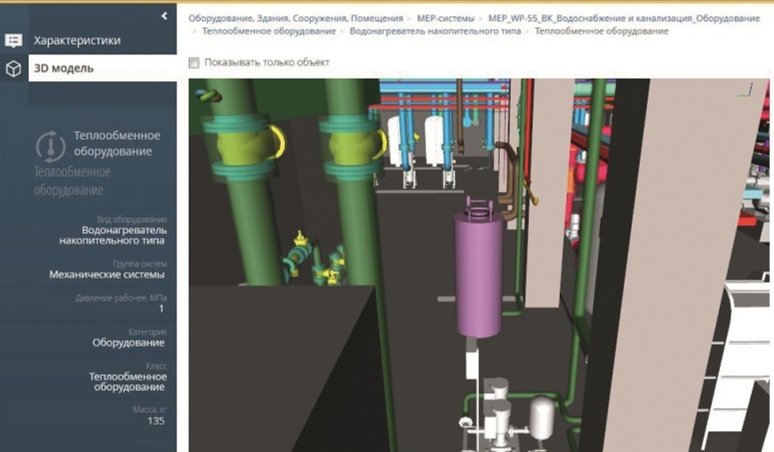The width and height of the screenshot is (774, 452).
Task: Select the small white tank at bottom
Action: point(541,418)
